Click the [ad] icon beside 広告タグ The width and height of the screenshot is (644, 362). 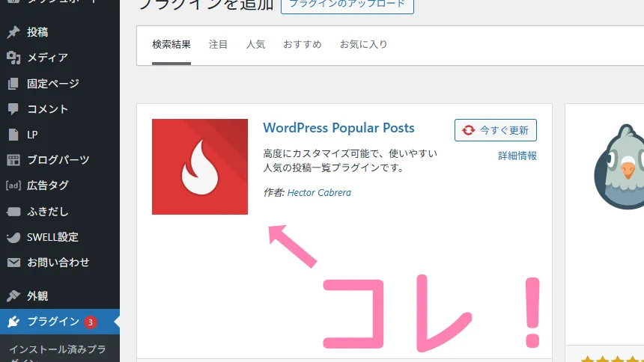[13, 185]
